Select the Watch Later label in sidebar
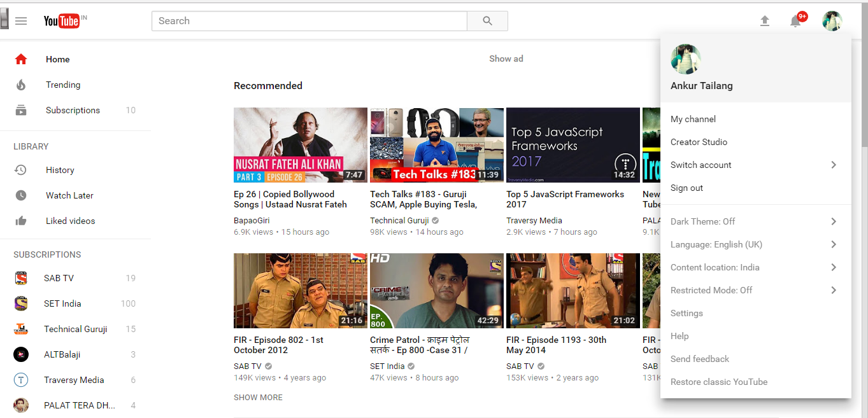This screenshot has width=868, height=418. tap(69, 195)
